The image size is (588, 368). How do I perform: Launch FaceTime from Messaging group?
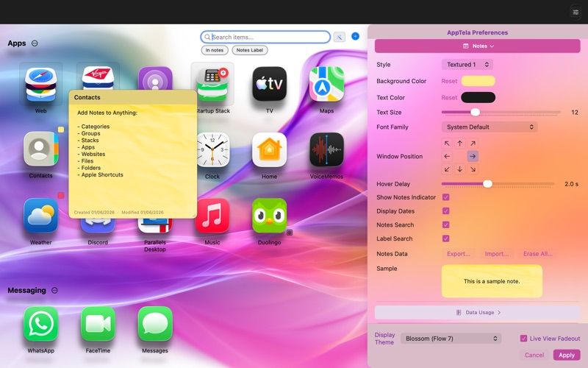click(x=98, y=324)
